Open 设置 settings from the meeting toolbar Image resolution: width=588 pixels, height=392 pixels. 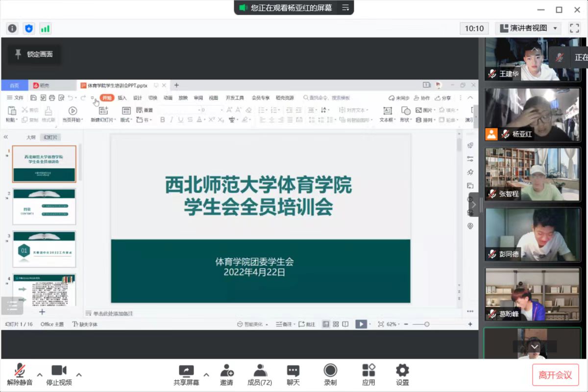[402, 375]
